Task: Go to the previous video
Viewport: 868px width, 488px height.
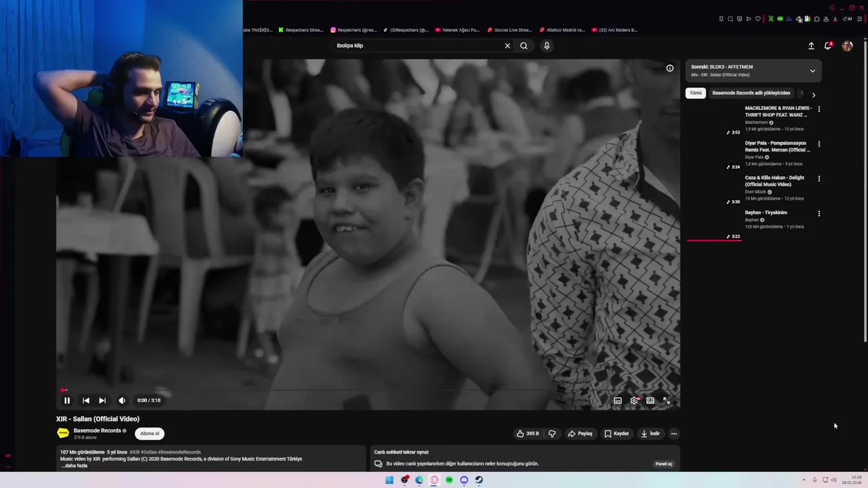Action: (85, 401)
